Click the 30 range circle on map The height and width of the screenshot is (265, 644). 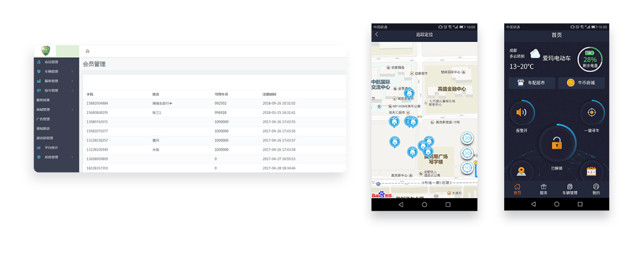[467, 138]
